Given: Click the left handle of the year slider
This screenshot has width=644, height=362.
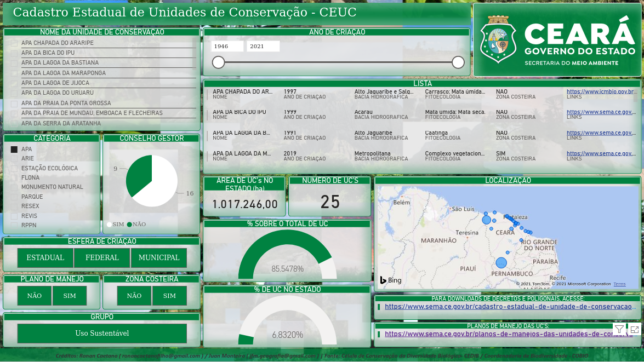Looking at the screenshot, I should coord(219,62).
